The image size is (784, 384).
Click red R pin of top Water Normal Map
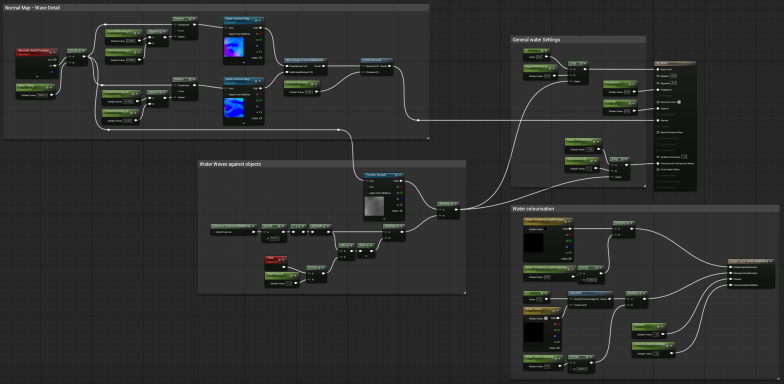tap(260, 34)
